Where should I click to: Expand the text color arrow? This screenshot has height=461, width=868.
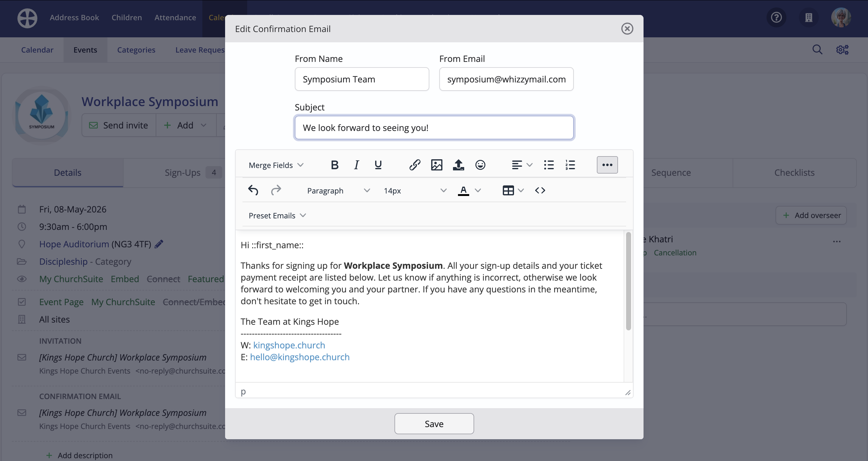[x=478, y=191]
